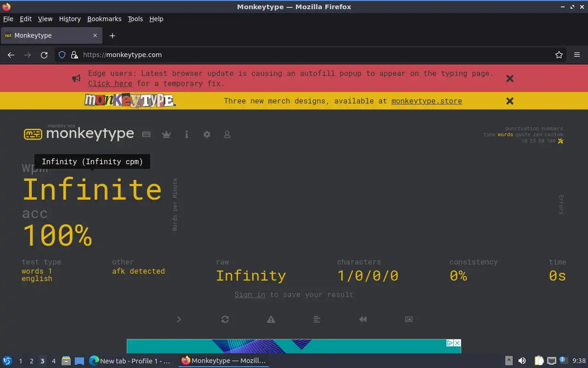588x368 pixels.
Task: Select time test mode
Action: tap(489, 135)
